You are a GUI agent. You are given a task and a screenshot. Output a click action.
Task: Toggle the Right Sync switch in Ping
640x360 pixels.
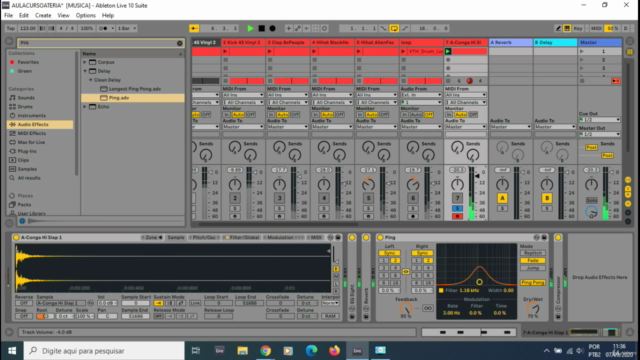coord(422,253)
